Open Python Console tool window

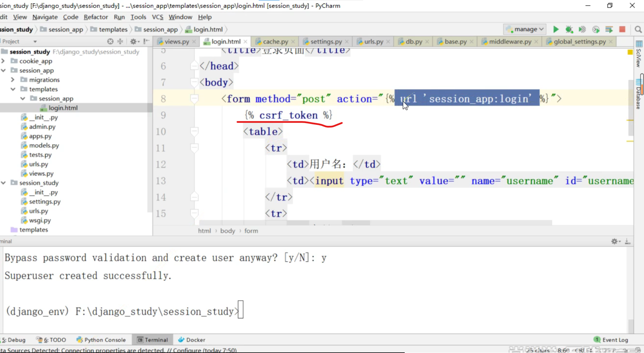point(101,340)
